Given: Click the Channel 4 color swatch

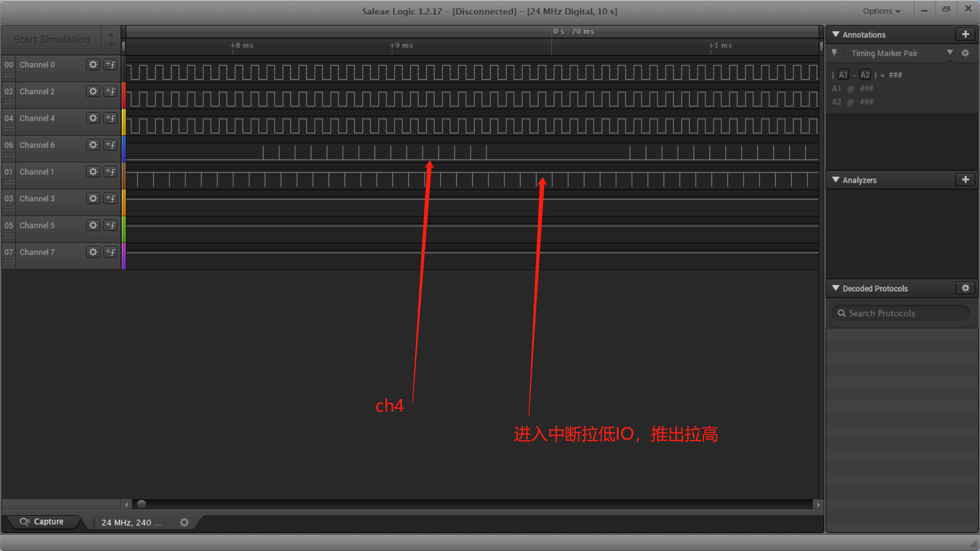Looking at the screenshot, I should pos(123,118).
